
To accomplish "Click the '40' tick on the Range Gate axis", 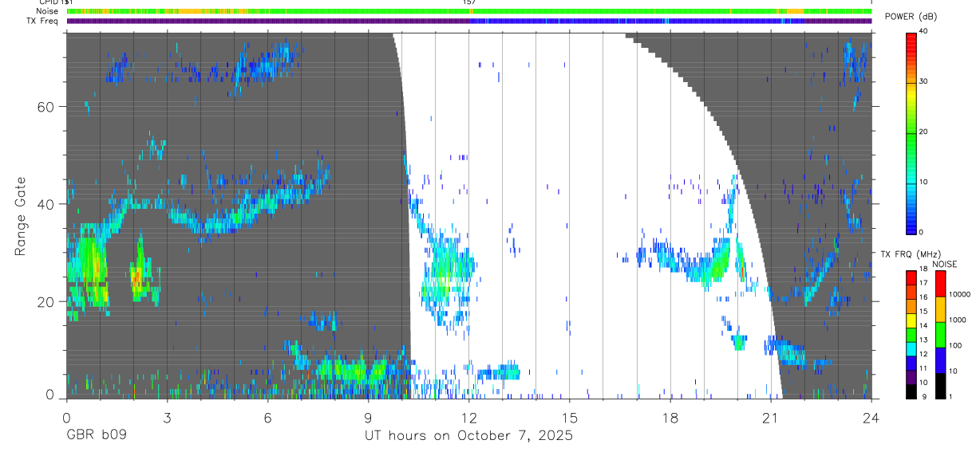I will [x=46, y=204].
